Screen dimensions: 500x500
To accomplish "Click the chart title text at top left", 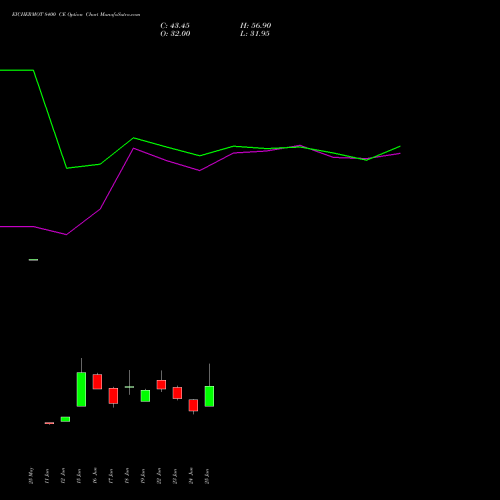I will (x=76, y=15).
